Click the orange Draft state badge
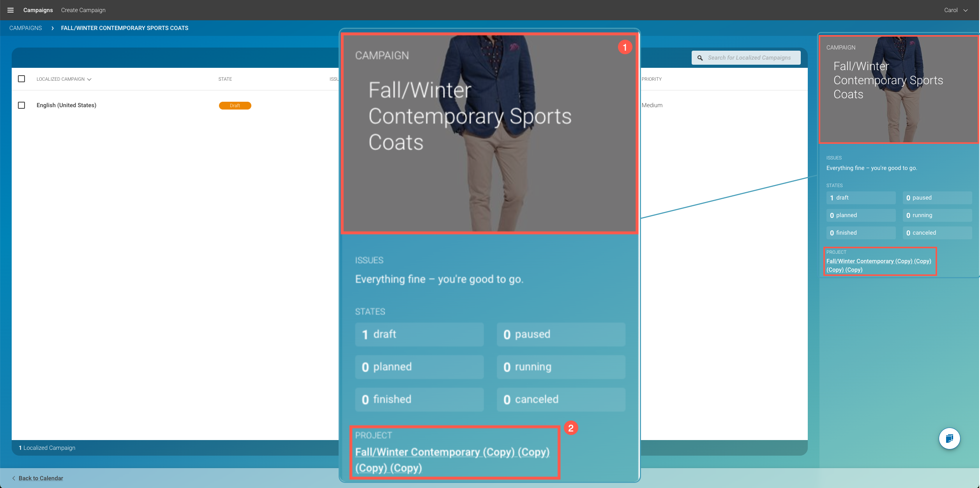The height and width of the screenshot is (488, 980). click(x=235, y=106)
